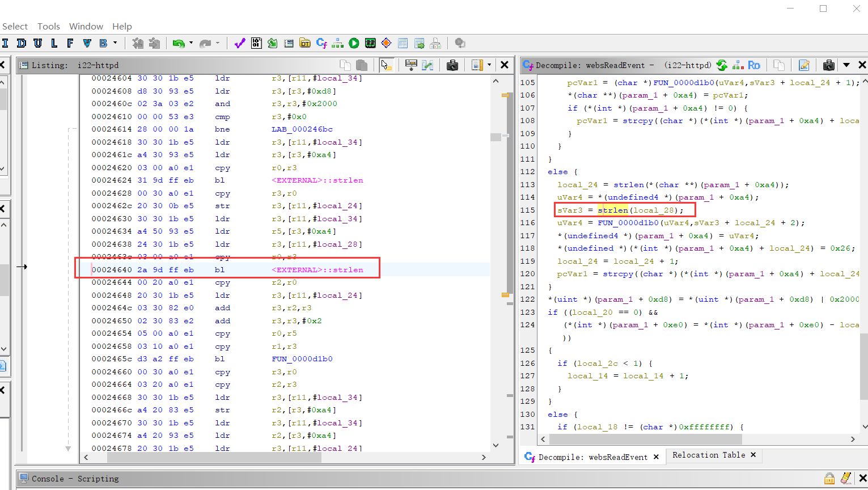Image resolution: width=868 pixels, height=490 pixels.
Task: Open the Bookmark navigation type dropdown arrow
Action: point(115,43)
